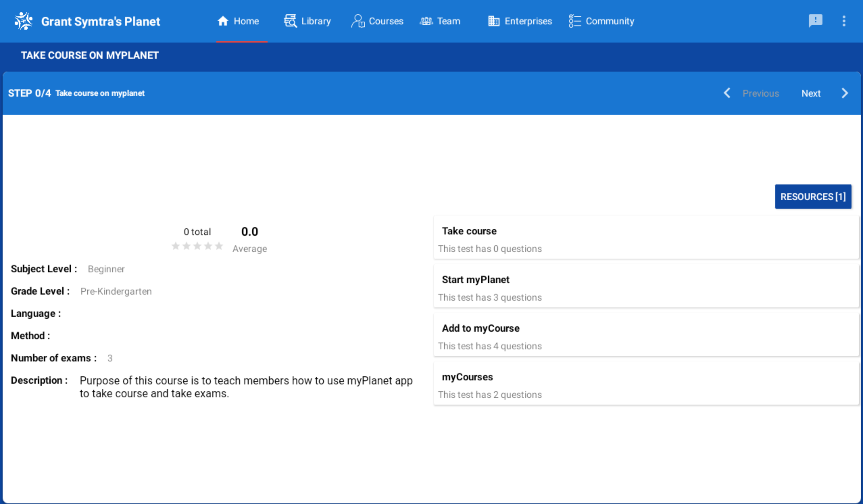Image resolution: width=863 pixels, height=504 pixels.
Task: Open the Team tab
Action: point(440,21)
